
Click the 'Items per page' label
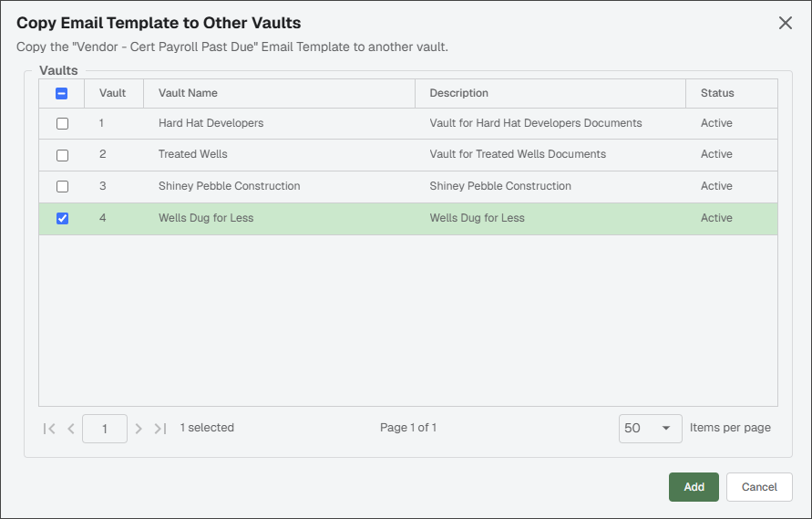[x=730, y=428]
